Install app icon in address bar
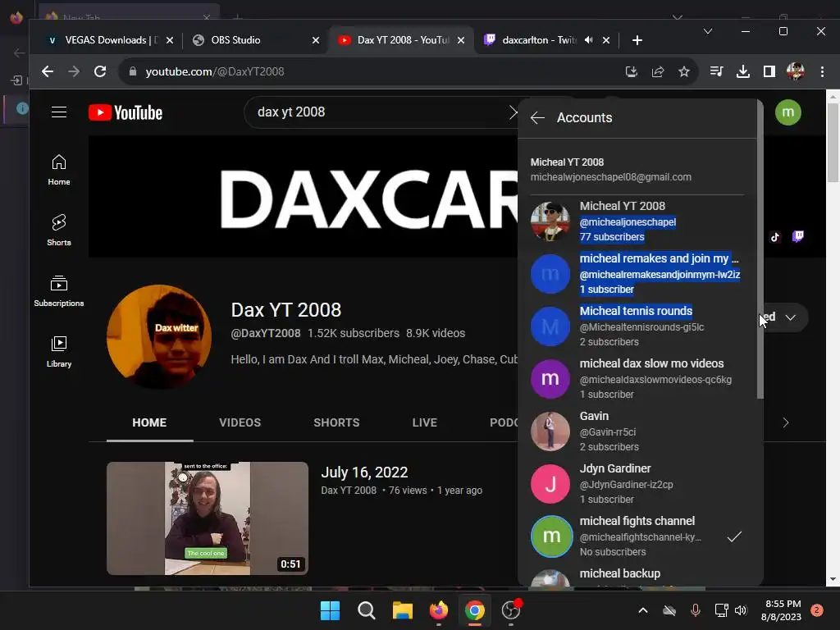Image resolution: width=840 pixels, height=630 pixels. point(632,71)
